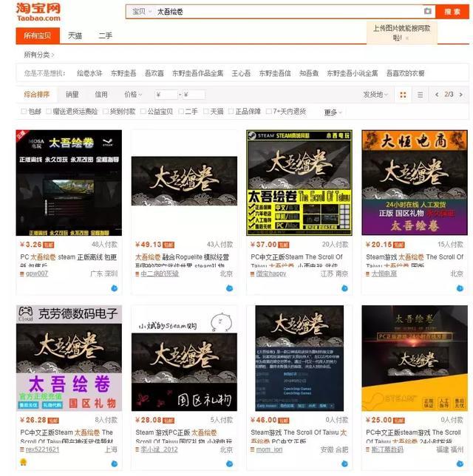Go to previous results page arrow

click(x=437, y=95)
